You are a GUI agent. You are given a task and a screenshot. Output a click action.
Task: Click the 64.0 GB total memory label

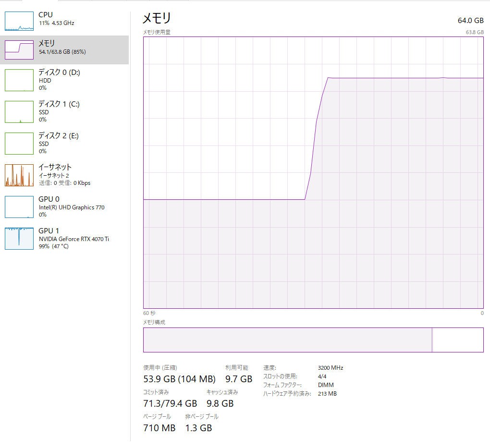(470, 20)
